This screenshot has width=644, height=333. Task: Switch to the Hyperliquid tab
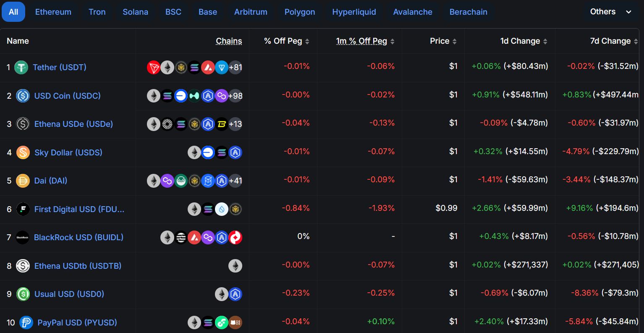click(x=354, y=12)
